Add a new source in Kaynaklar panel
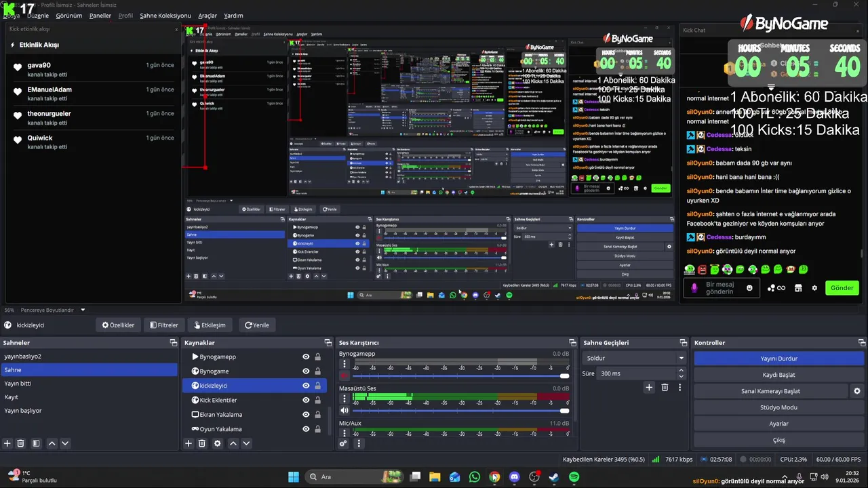Image resolution: width=868 pixels, height=488 pixels. [x=189, y=443]
